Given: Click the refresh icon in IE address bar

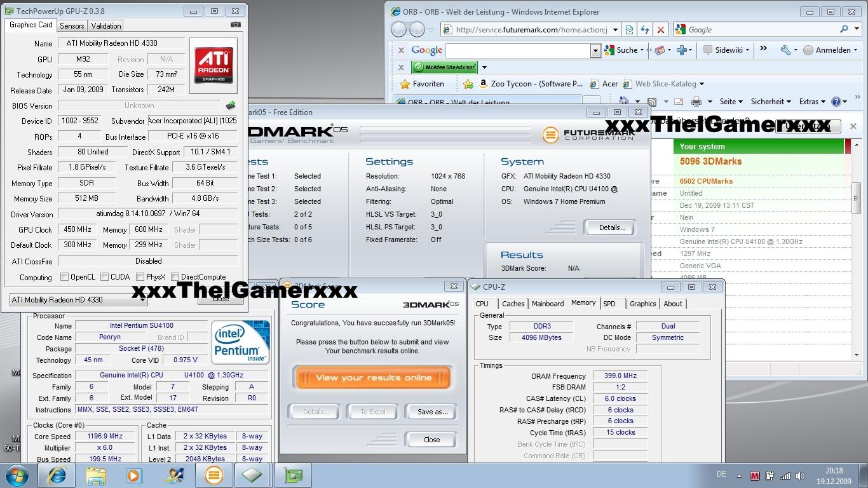Looking at the screenshot, I should click(x=645, y=29).
